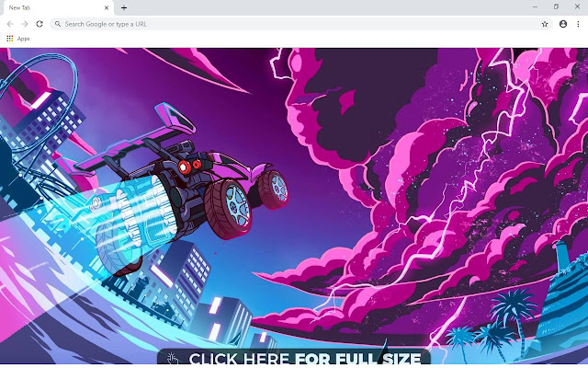This screenshot has height=368, width=588.
Task: Open the user profile icon
Action: pyautogui.click(x=563, y=24)
